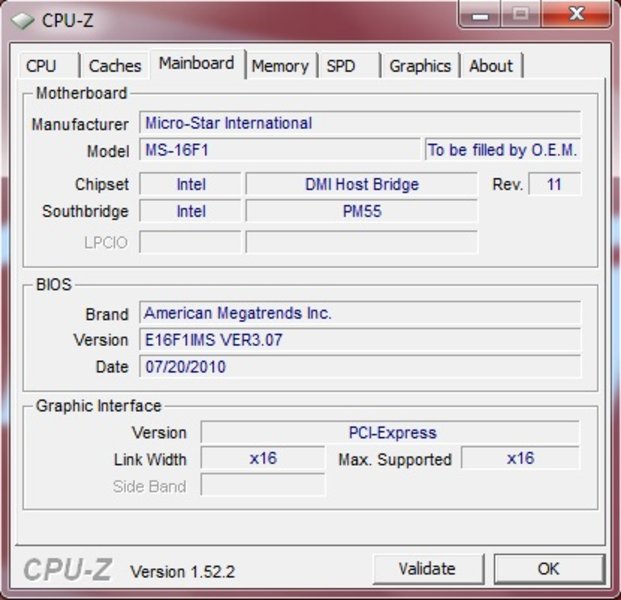
Task: Click the 'To be filled by O.E.M.' field
Action: point(503,150)
